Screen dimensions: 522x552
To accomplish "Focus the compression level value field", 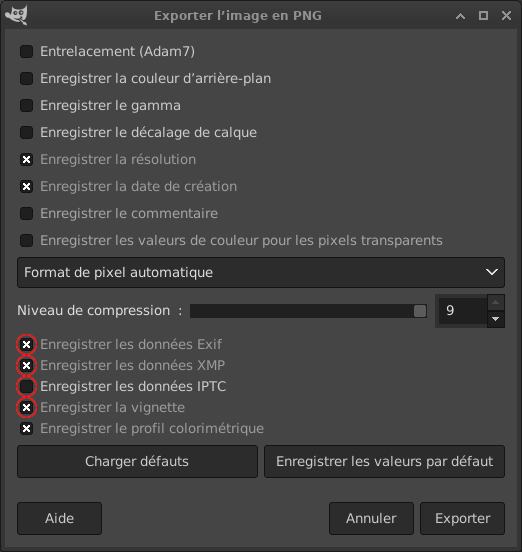I will coord(463,311).
